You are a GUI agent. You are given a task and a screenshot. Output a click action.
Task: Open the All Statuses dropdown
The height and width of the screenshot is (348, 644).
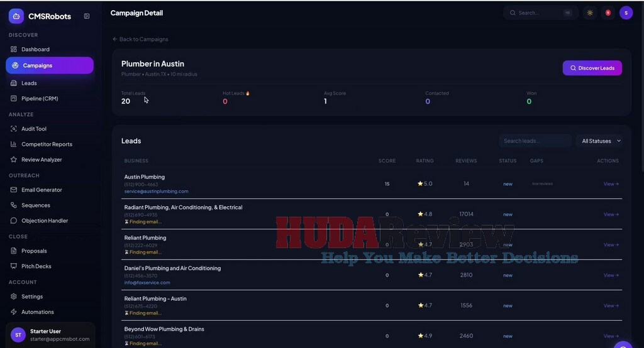599,141
